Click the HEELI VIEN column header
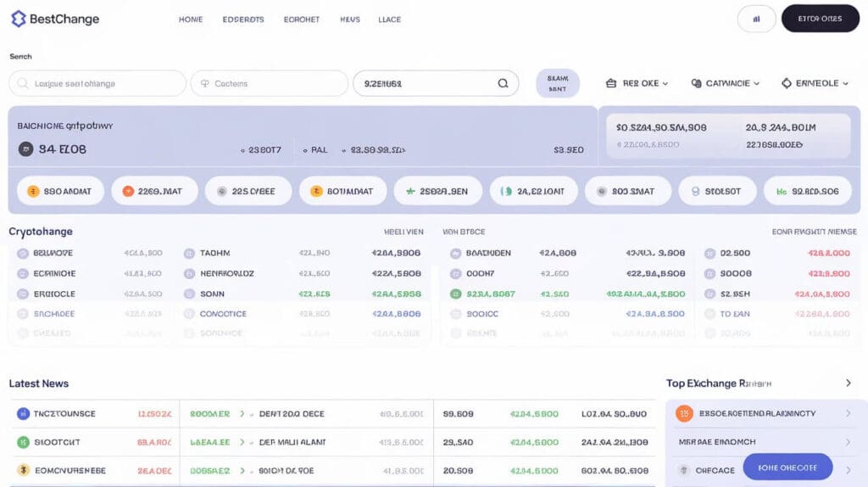 [403, 232]
